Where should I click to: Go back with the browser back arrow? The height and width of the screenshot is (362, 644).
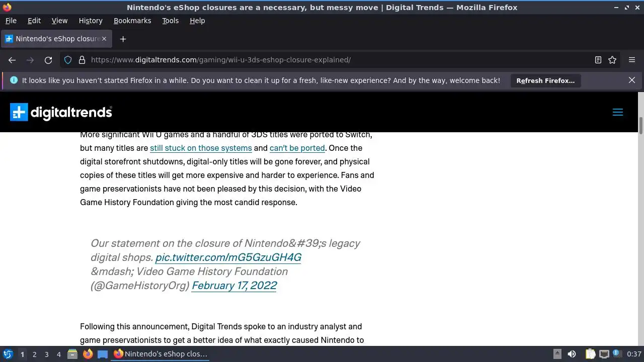pos(12,60)
